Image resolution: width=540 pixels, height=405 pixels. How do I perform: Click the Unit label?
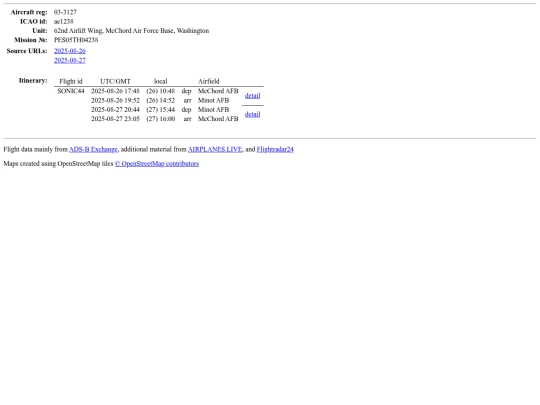tap(40, 31)
